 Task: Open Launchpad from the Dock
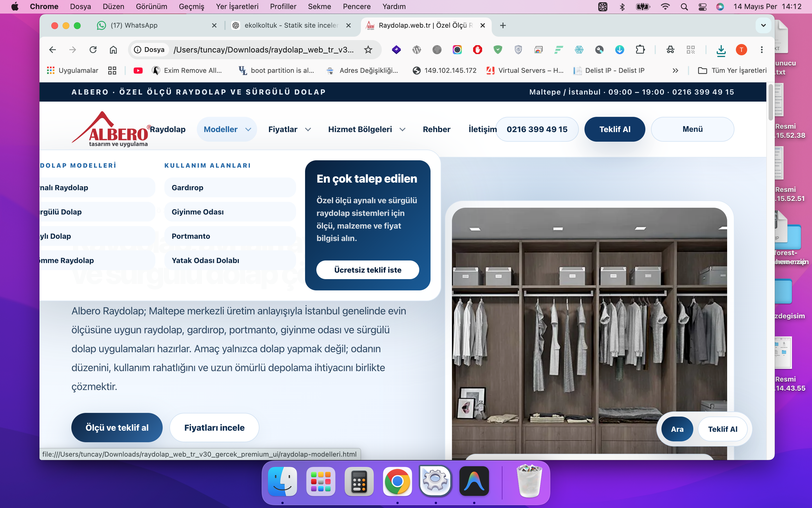[321, 481]
